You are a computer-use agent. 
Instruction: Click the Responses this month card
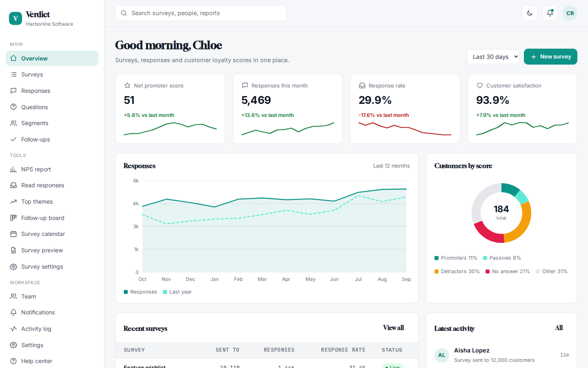[x=287, y=109]
